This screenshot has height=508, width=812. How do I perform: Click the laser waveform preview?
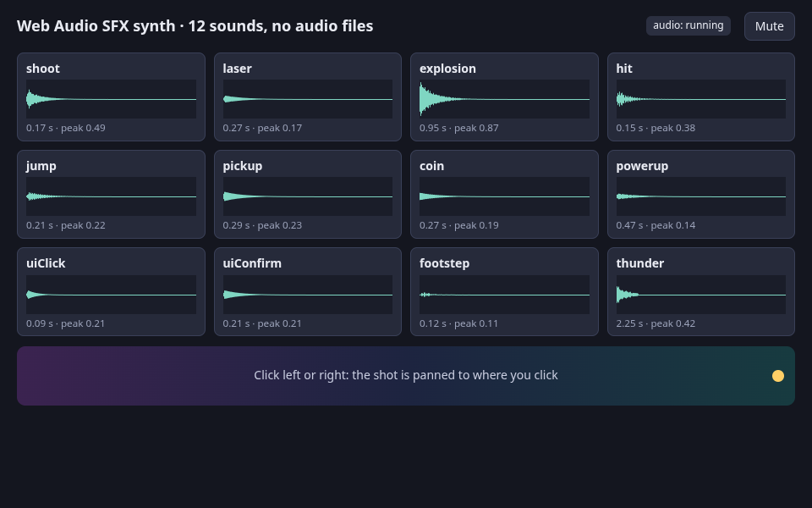tap(308, 99)
